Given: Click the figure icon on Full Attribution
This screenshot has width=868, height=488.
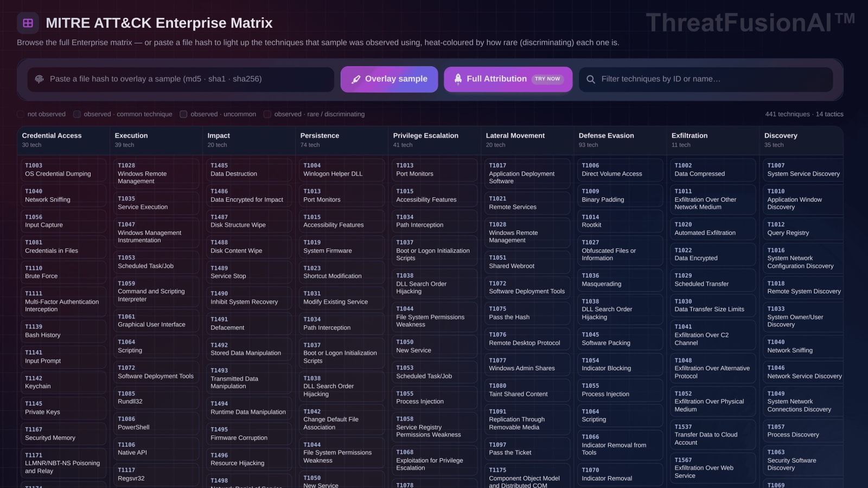Looking at the screenshot, I should pos(458,79).
